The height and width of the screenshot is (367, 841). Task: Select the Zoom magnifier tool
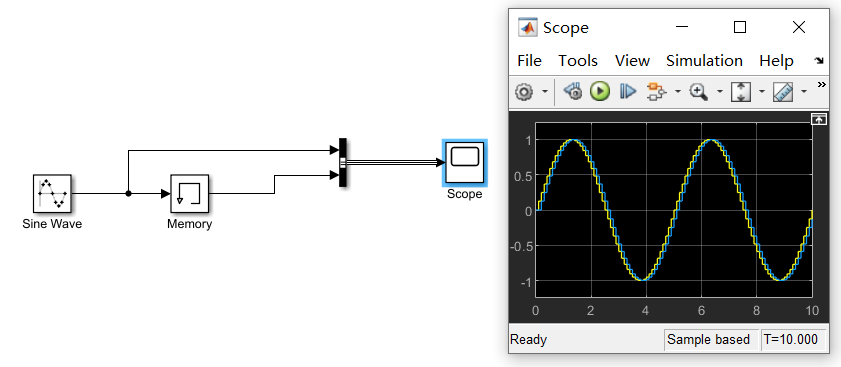[x=698, y=92]
